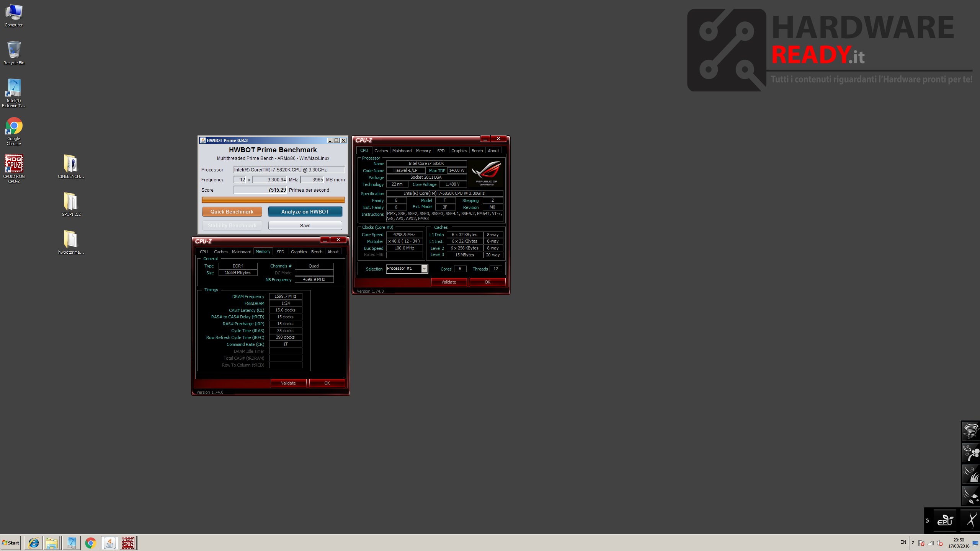Open the EPU power saving icon
Image resolution: width=980 pixels, height=551 pixels.
coord(945,520)
